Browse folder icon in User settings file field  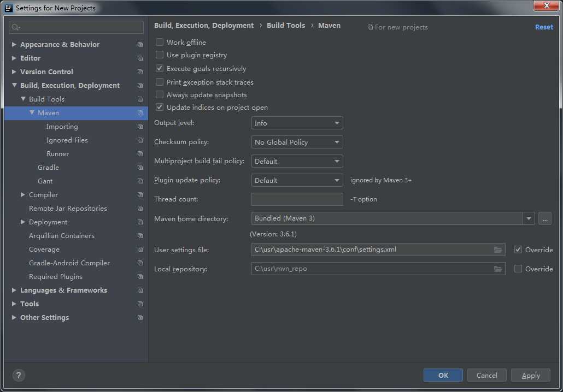pyautogui.click(x=497, y=250)
